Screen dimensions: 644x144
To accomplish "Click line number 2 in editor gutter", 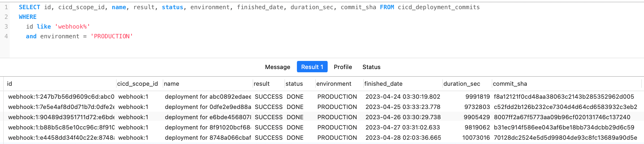I will click(6, 17).
